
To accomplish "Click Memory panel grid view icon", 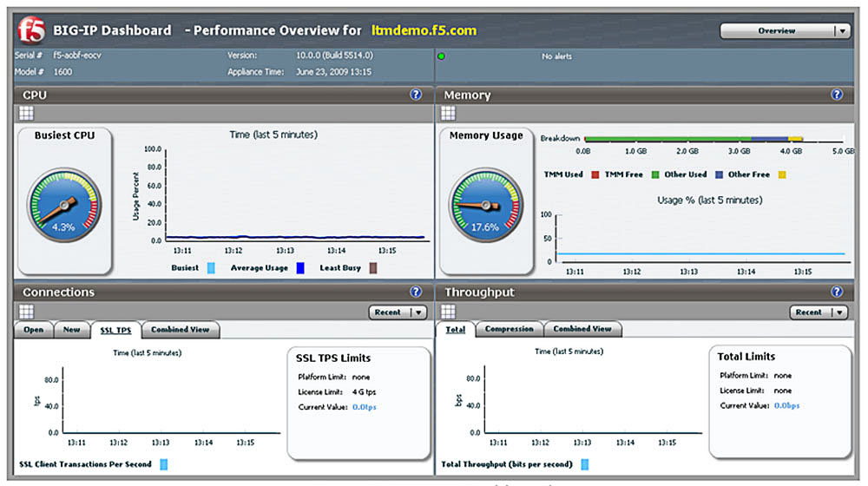I will point(449,114).
